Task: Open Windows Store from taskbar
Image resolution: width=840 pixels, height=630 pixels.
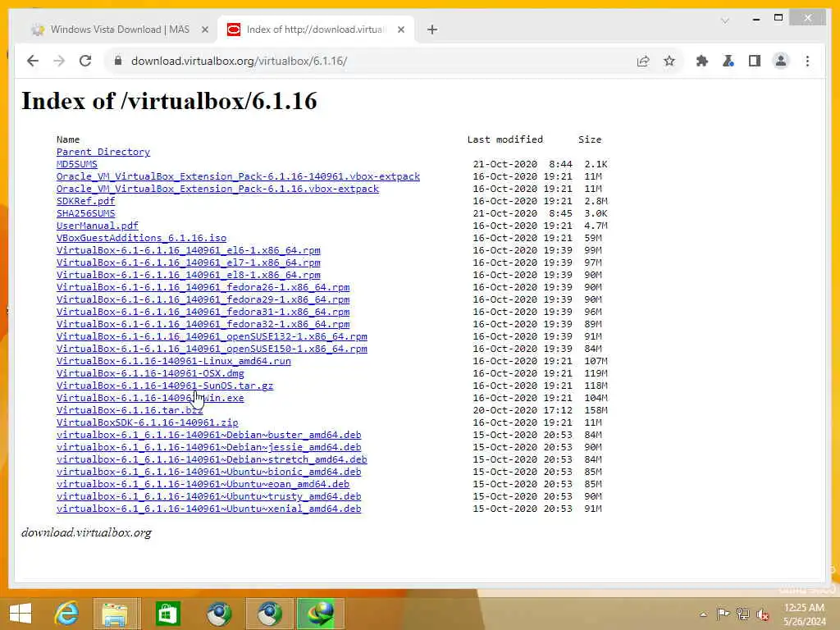Action: (x=167, y=613)
